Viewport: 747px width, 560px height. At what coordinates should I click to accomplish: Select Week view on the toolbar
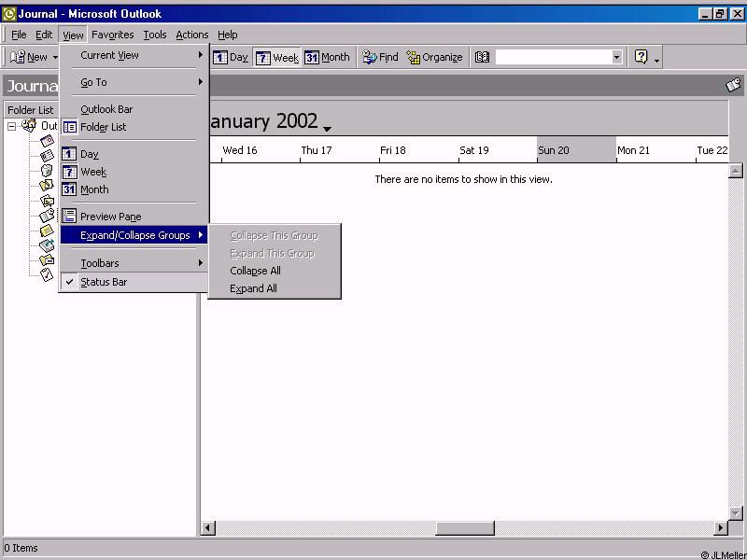[x=277, y=57]
